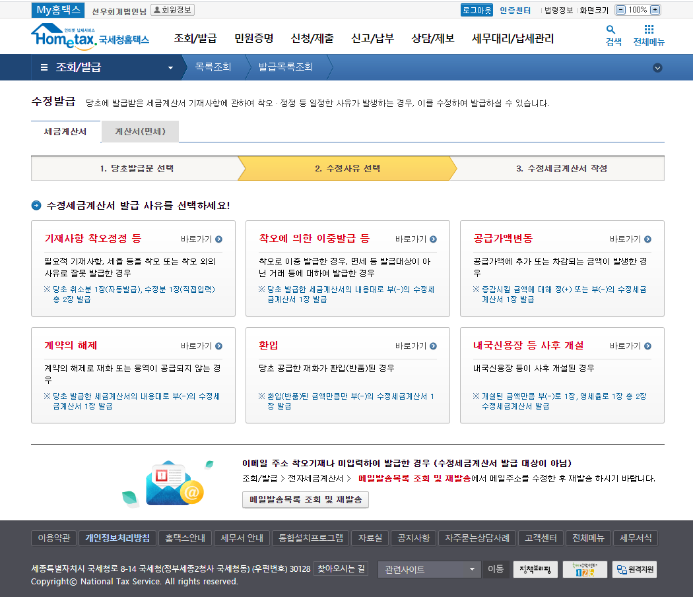Decrease screen size with minus button

621,10
